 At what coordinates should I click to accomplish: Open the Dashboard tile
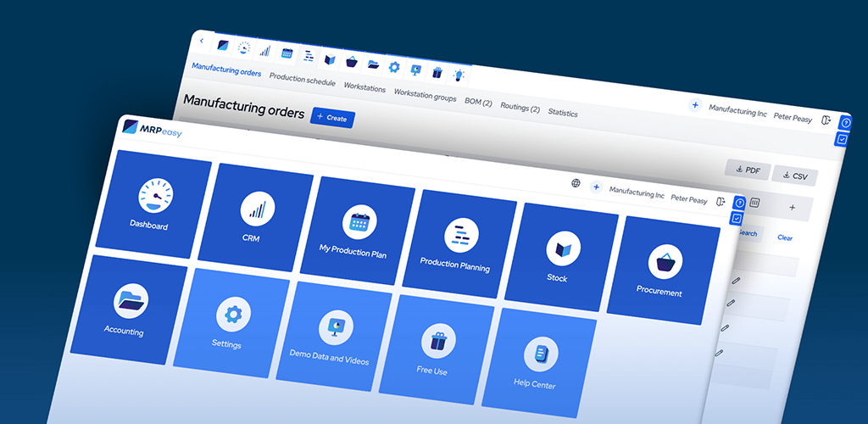(x=153, y=204)
